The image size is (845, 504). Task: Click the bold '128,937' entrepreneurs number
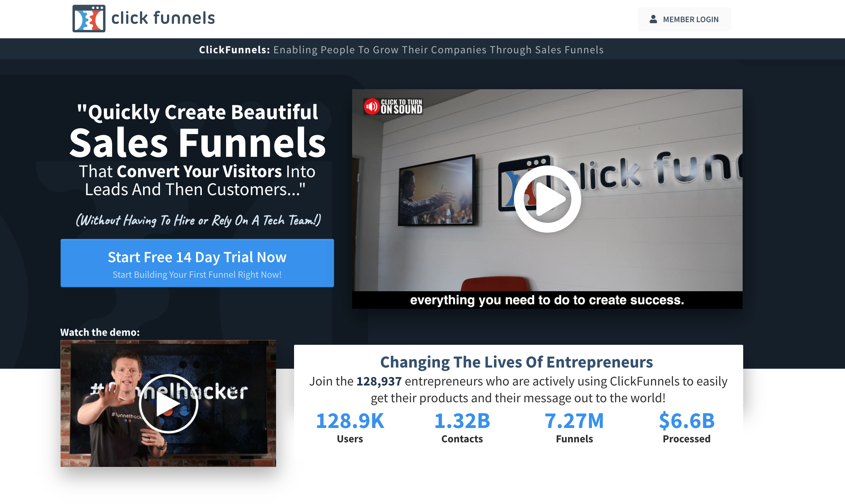[x=379, y=381]
